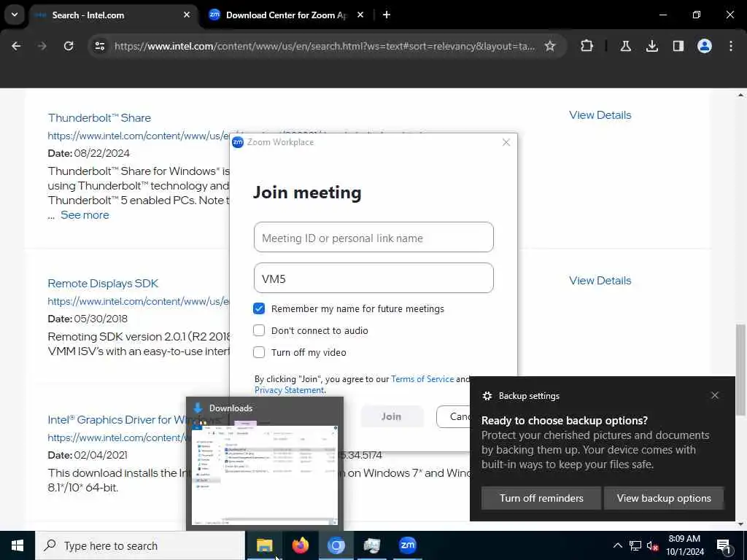The width and height of the screenshot is (747, 560).
Task: Open the Windows Start menu
Action: pos(18,545)
